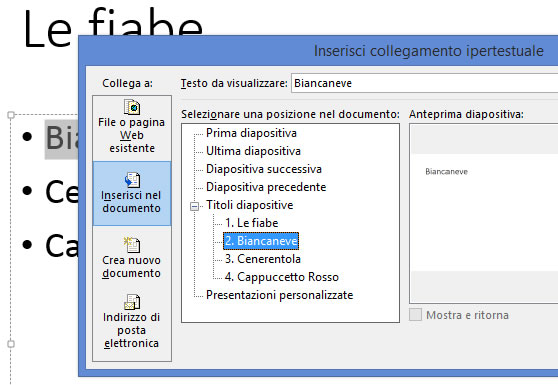Select slide 2. Biancaneve

coord(261,241)
